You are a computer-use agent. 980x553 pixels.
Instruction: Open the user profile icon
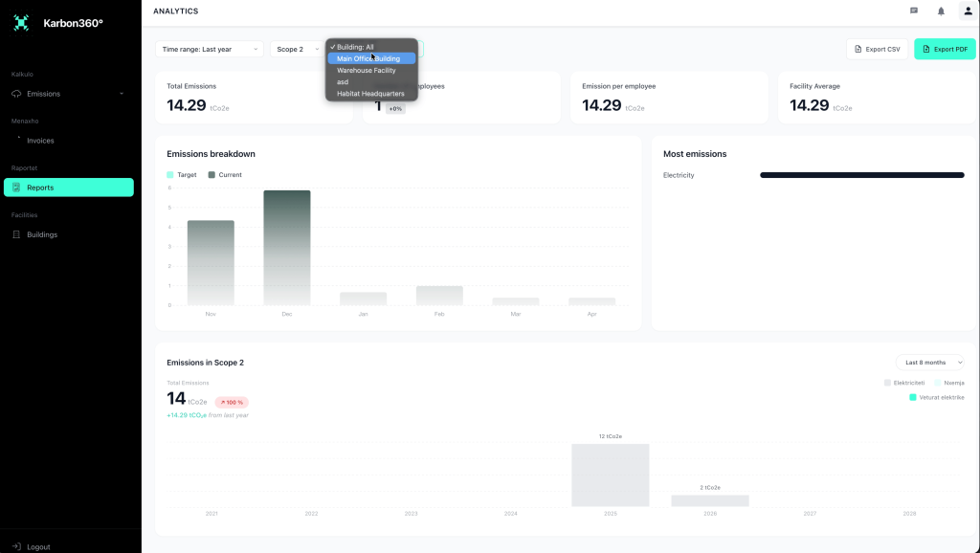[968, 11]
